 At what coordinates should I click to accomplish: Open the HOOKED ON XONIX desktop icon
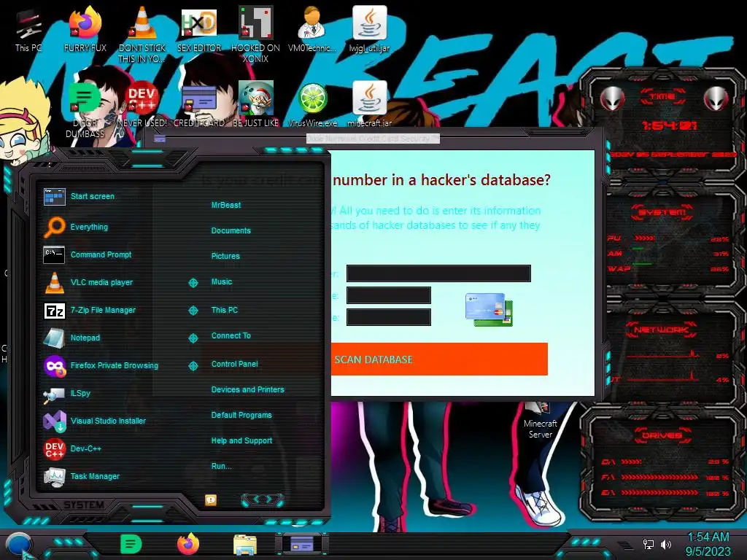click(x=255, y=34)
